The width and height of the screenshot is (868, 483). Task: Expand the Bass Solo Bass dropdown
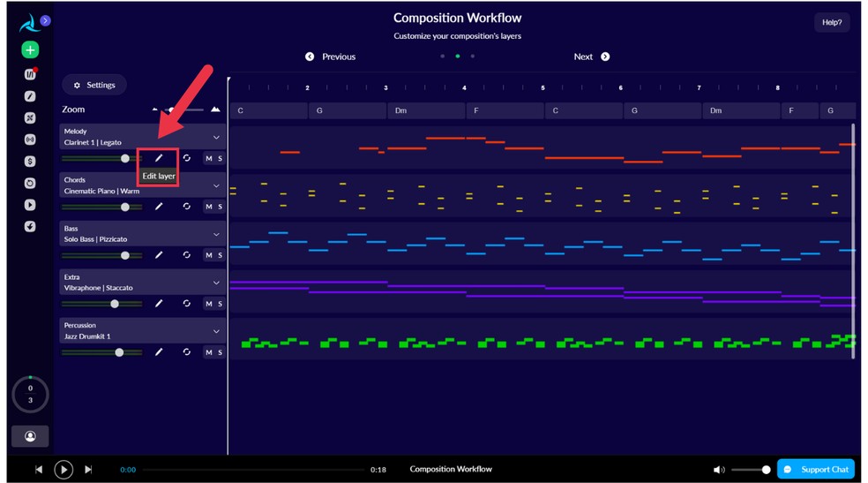pyautogui.click(x=216, y=234)
